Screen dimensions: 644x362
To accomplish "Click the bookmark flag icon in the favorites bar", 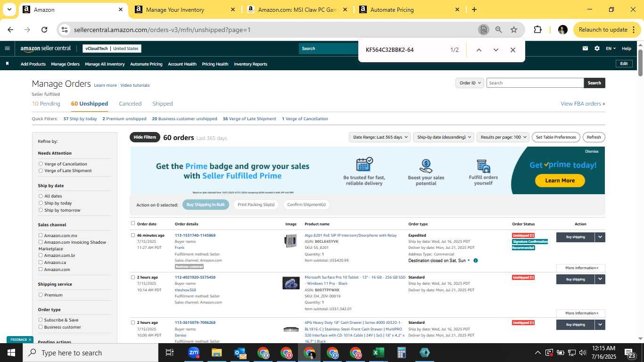I will [7, 64].
